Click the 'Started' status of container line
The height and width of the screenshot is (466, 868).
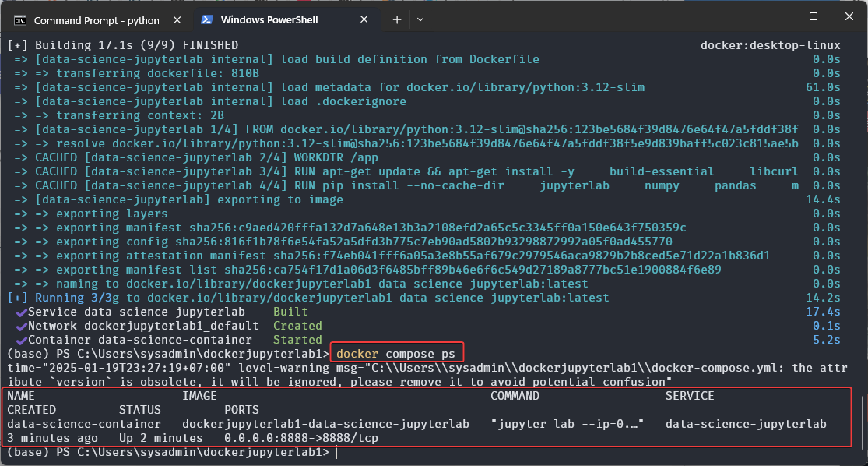click(298, 339)
